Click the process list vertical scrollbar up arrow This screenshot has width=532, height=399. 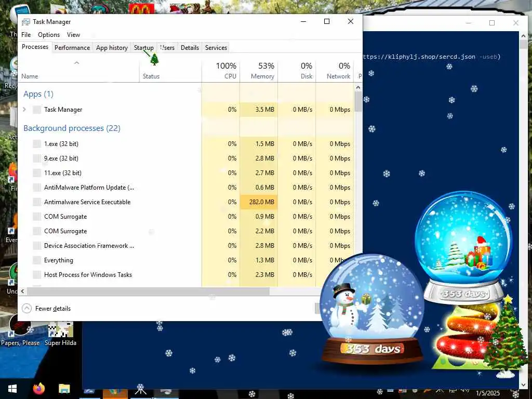(x=358, y=87)
